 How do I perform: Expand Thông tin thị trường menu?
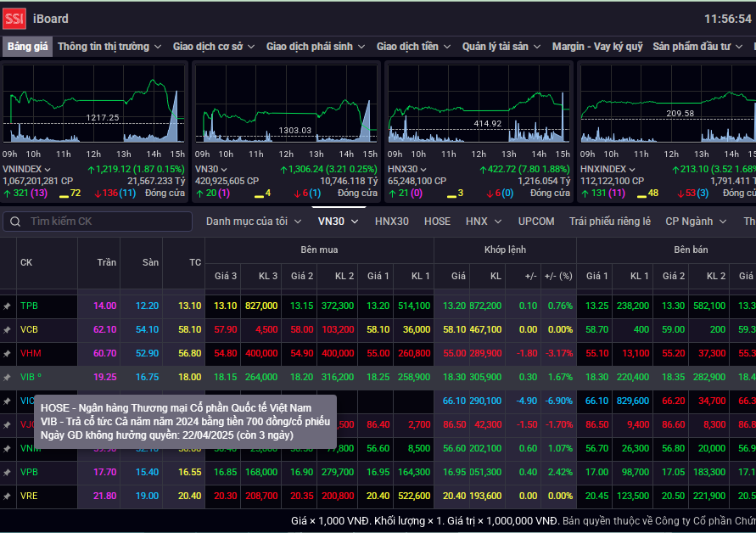click(x=109, y=47)
